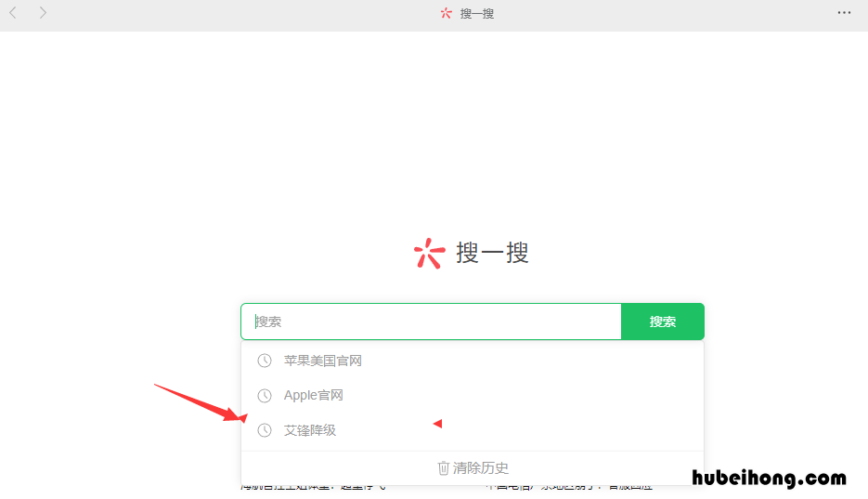Focus the 搜索 search input field
Viewport: 868px width, 499px height.
click(432, 322)
